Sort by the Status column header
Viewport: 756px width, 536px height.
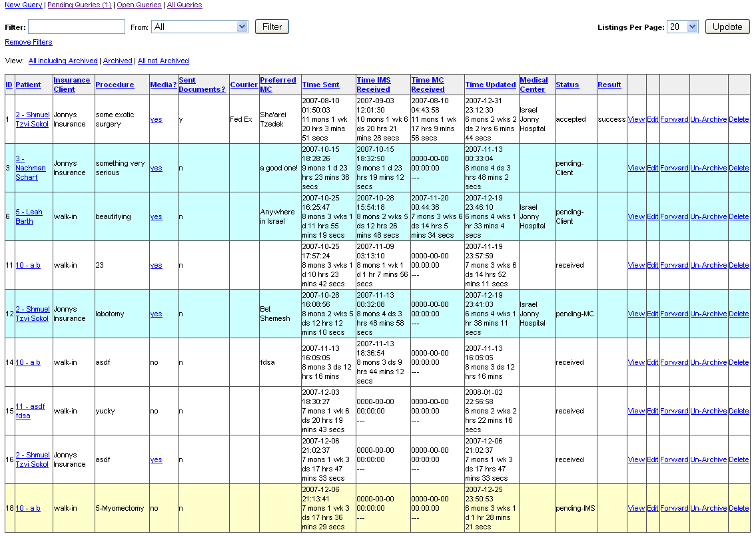(567, 85)
